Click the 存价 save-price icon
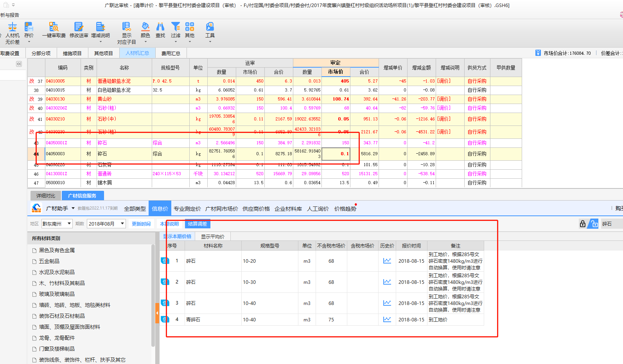The width and height of the screenshot is (623, 364). pos(29,27)
